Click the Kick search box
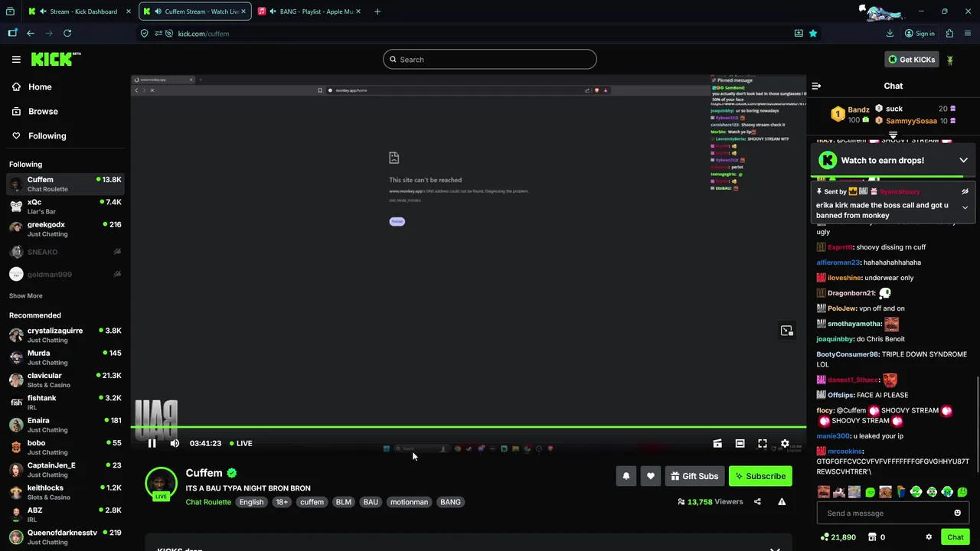The height and width of the screenshot is (551, 980). point(490,59)
